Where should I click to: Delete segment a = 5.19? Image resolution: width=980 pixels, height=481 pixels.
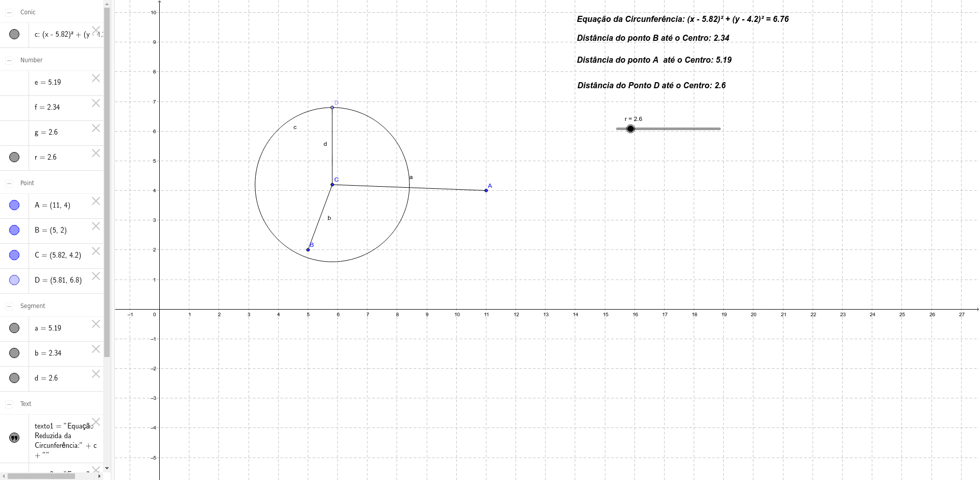tap(96, 324)
